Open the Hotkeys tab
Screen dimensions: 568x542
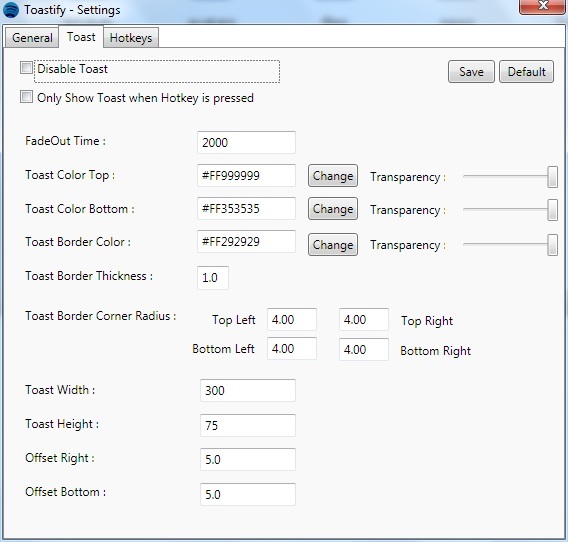pos(131,38)
